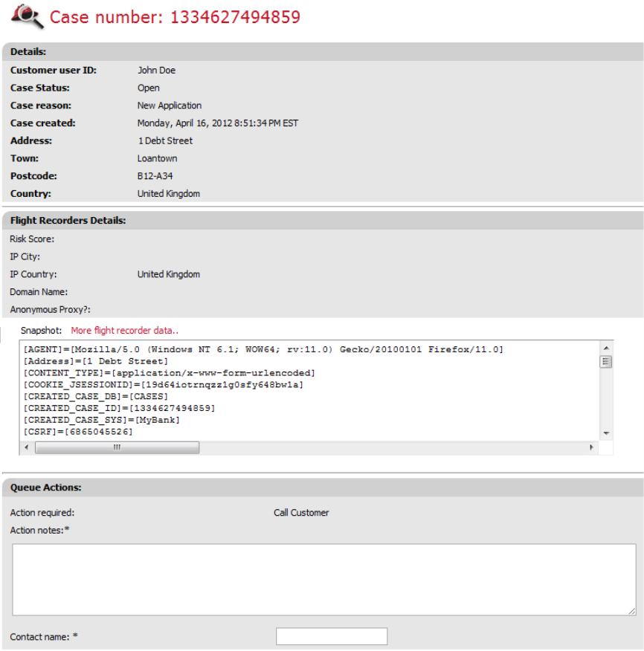Click the snapshot box scroll-up arrow
The height and width of the screenshot is (651, 644).
click(606, 349)
